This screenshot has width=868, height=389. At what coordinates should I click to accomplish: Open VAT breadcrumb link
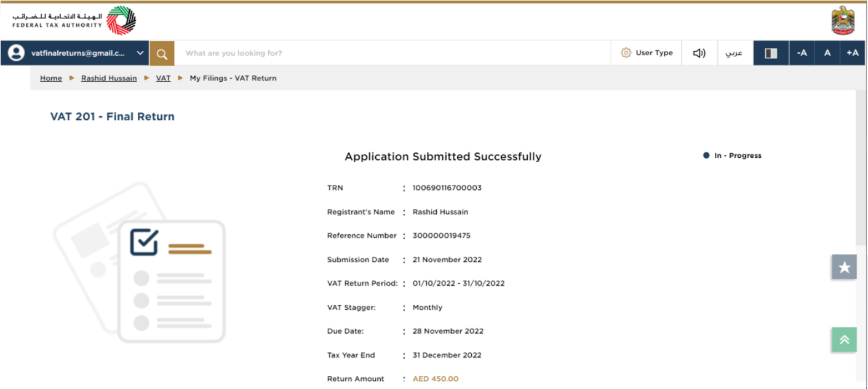click(163, 78)
